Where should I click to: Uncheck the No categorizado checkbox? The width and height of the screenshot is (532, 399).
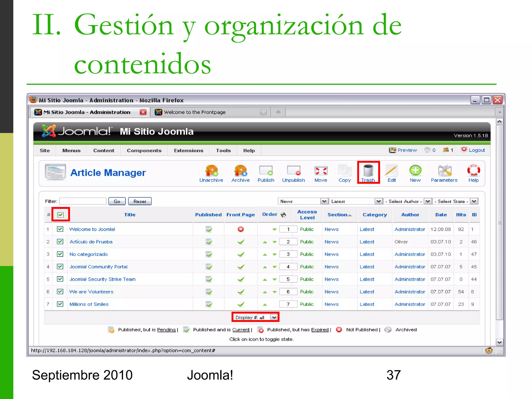(60, 254)
